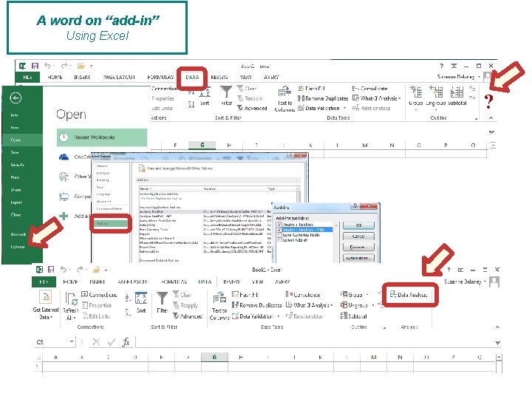This screenshot has height=399, width=532.
Task: Check the Euro Currency Tools checkbox
Action: point(279,235)
